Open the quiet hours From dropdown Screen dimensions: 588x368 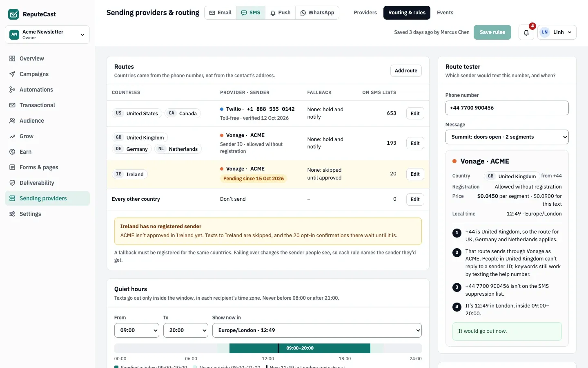pos(137,330)
